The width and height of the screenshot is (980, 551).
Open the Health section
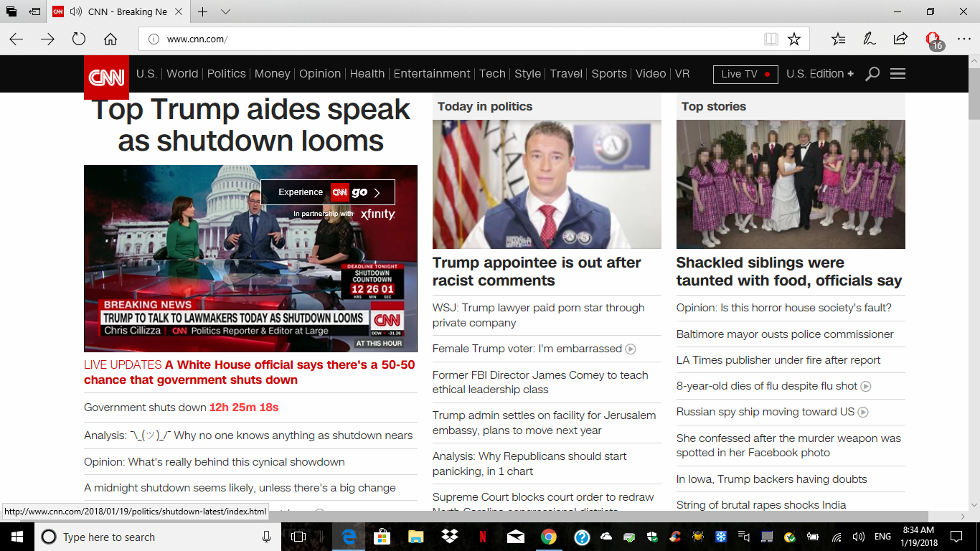[x=367, y=74]
